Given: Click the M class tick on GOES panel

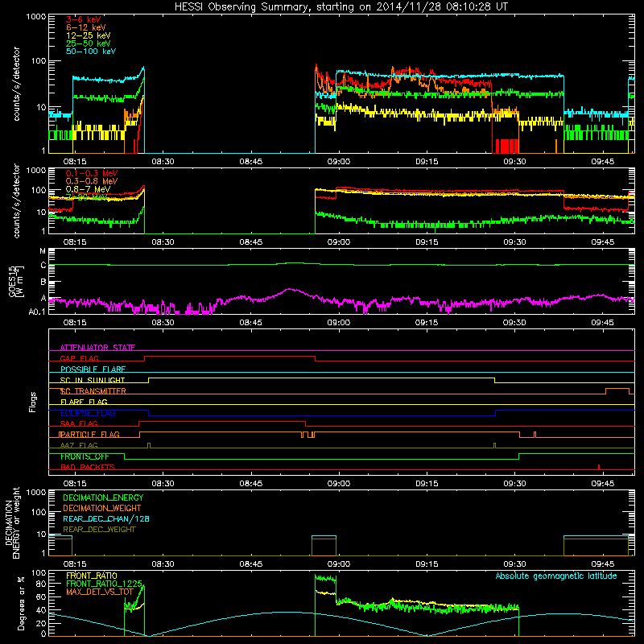Looking at the screenshot, I should click(x=43, y=251).
